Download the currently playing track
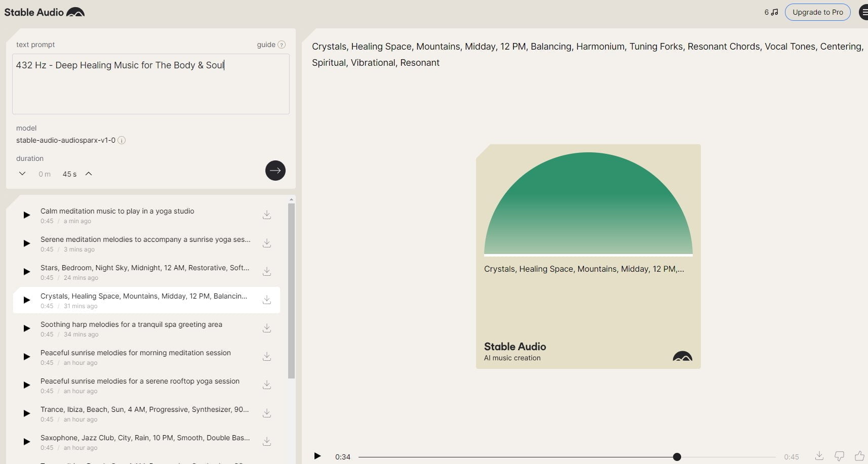Viewport: 868px width, 464px height. [819, 456]
